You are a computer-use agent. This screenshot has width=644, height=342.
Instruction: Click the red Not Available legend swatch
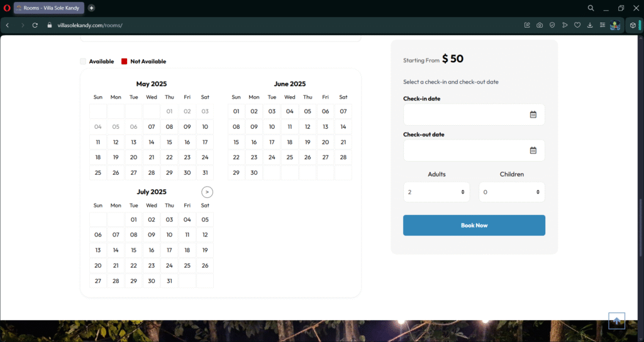(x=124, y=62)
